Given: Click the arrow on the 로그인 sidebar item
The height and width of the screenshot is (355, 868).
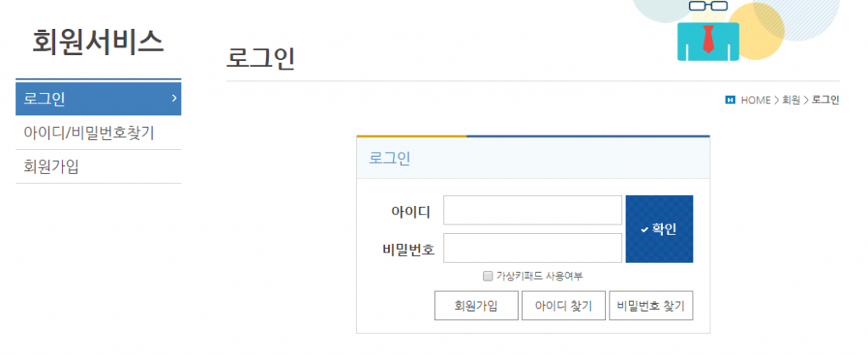Looking at the screenshot, I should pos(174,98).
